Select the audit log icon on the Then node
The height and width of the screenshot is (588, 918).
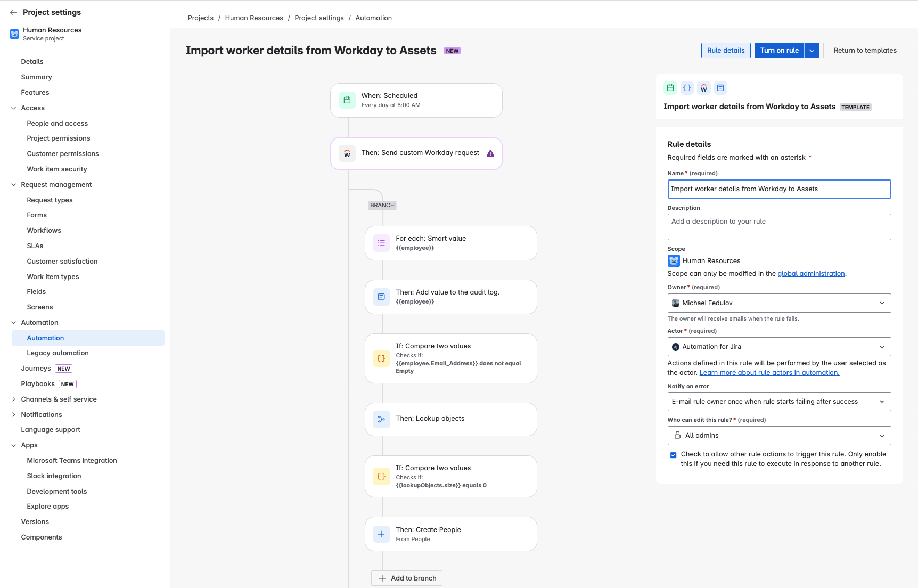click(x=381, y=297)
